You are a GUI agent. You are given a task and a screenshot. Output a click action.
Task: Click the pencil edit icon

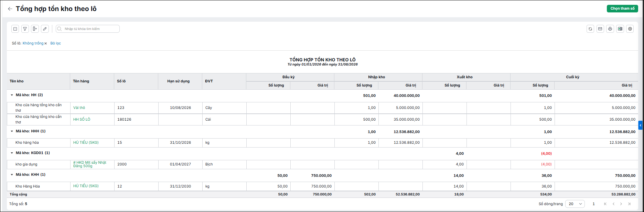[45, 29]
